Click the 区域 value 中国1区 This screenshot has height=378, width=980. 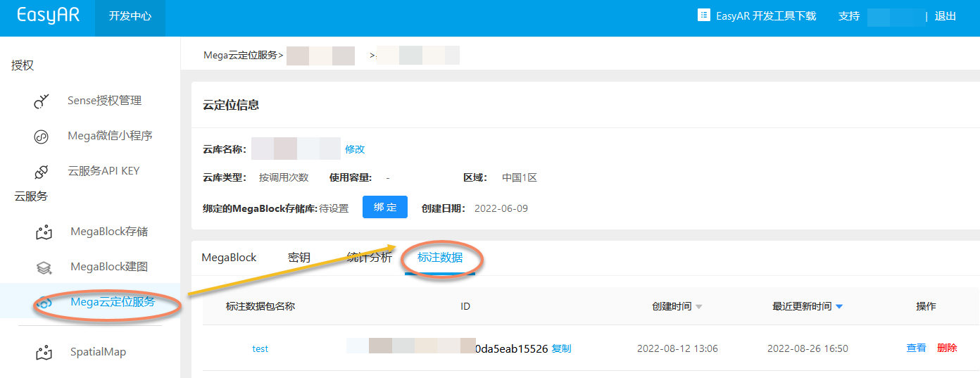[x=520, y=177]
